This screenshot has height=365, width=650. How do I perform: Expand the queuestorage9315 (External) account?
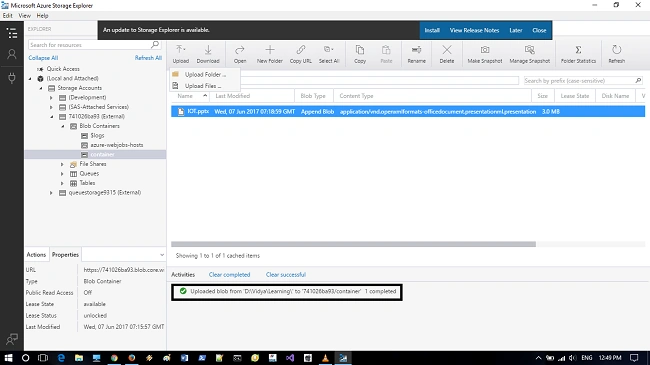point(51,193)
